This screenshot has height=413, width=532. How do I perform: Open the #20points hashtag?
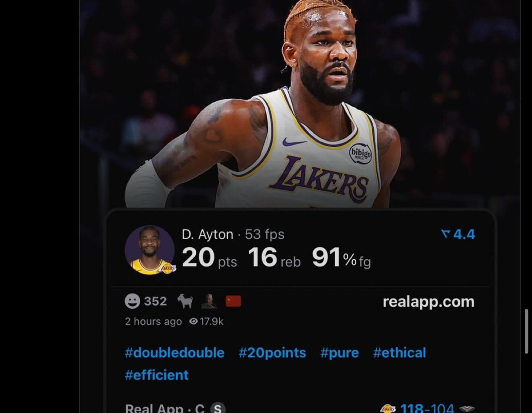[x=272, y=353]
